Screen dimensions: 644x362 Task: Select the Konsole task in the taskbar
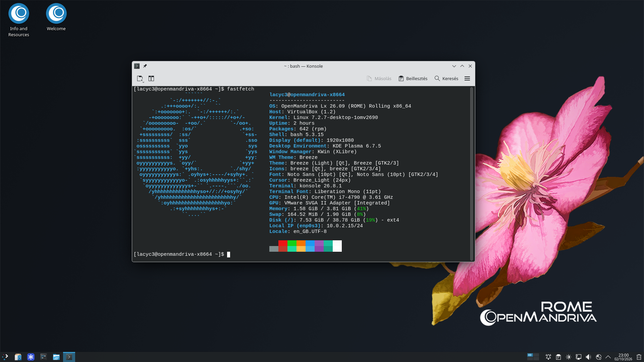pos(69,357)
